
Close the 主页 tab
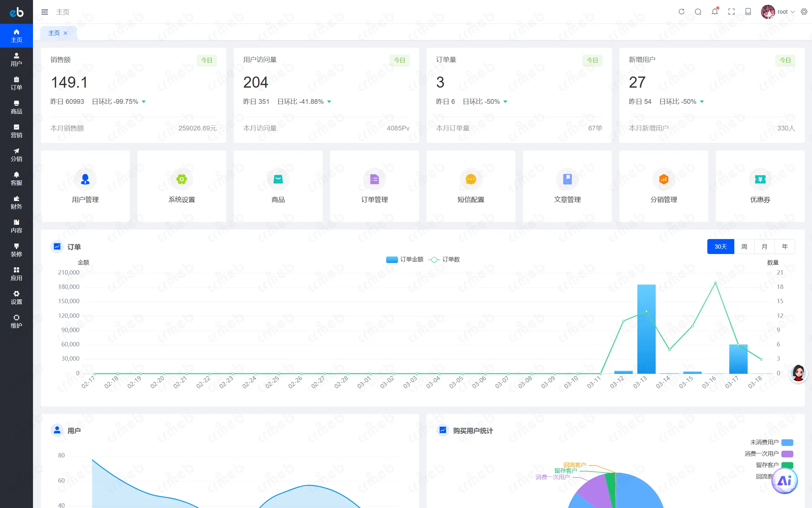[65, 33]
